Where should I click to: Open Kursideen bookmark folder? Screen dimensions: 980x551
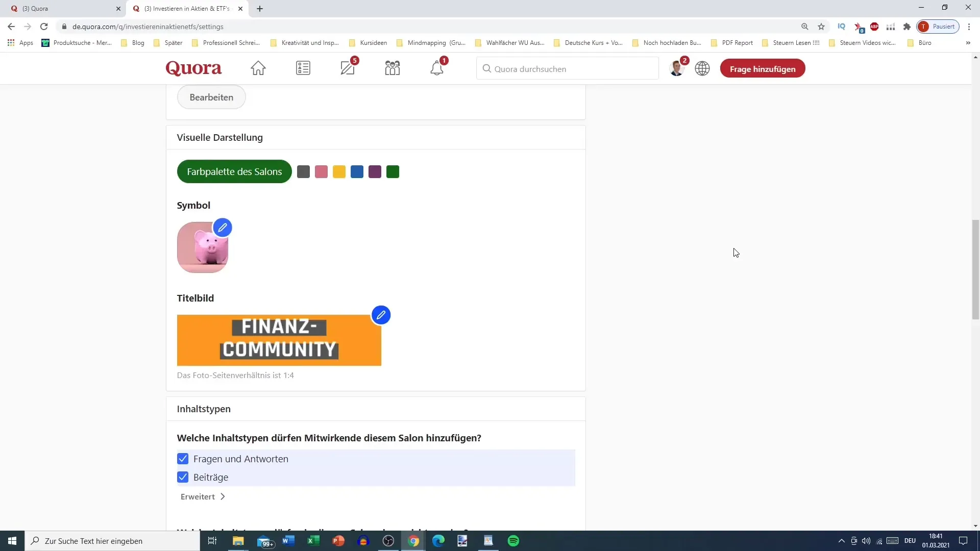[368, 43]
